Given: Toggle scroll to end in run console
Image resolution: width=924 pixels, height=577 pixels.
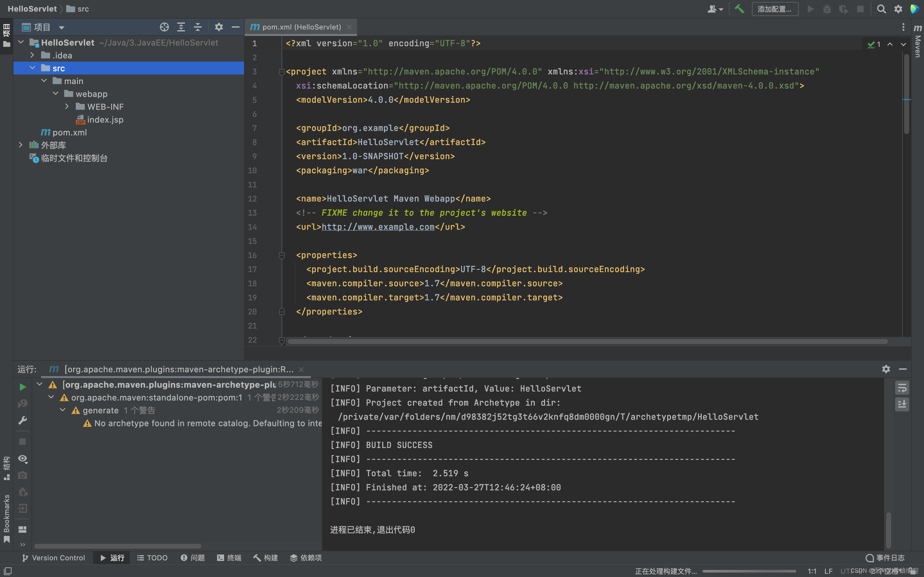Looking at the screenshot, I should pyautogui.click(x=902, y=404).
